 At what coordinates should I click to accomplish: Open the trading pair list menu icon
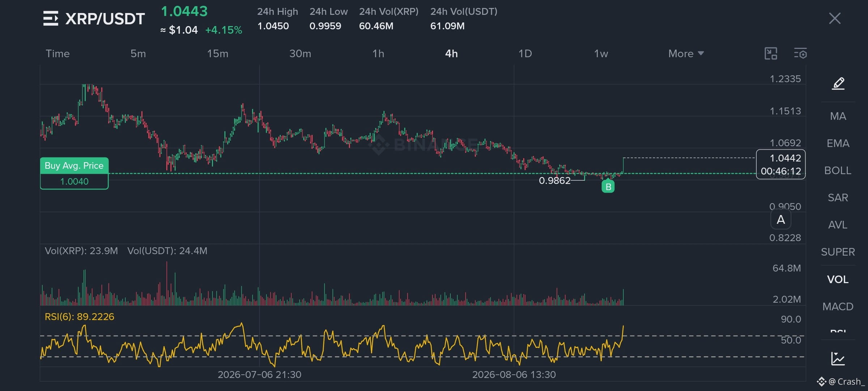pos(51,18)
